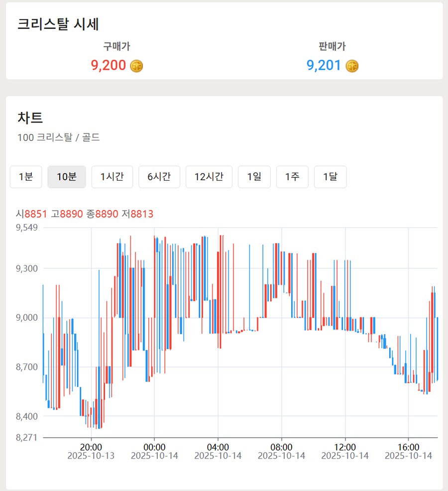448x491 pixels.
Task: Show the 1주 chart range
Action: 292,177
